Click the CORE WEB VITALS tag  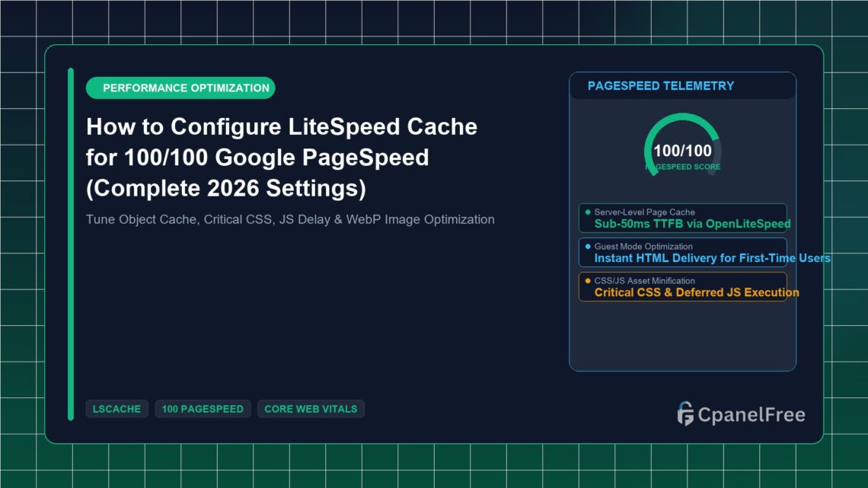311,409
